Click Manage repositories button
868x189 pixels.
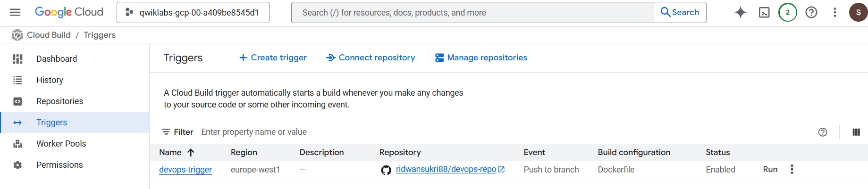coord(481,58)
